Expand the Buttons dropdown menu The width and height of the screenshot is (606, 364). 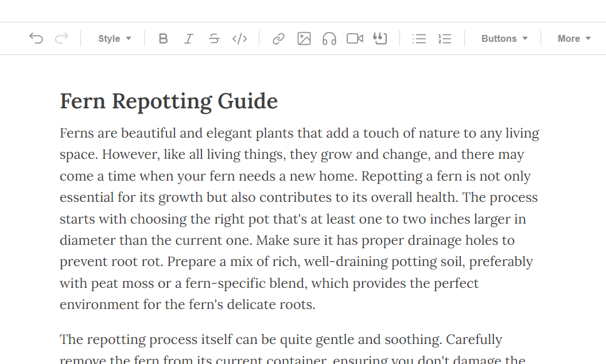pyautogui.click(x=504, y=38)
